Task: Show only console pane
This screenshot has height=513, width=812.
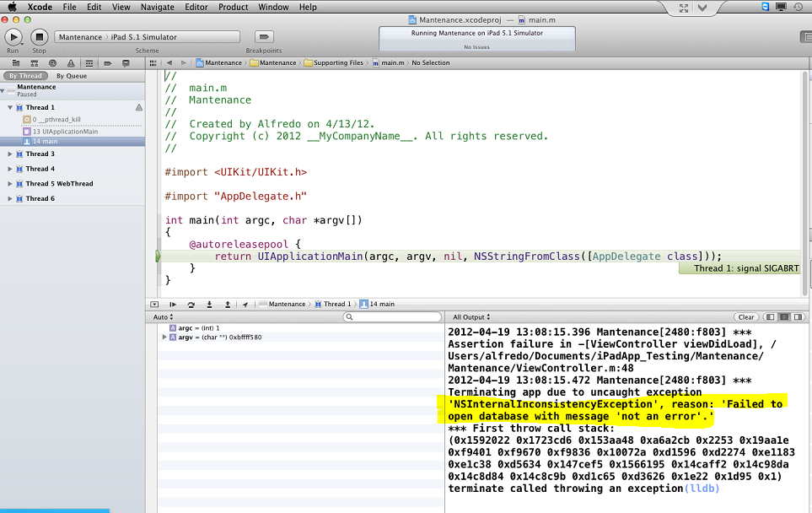Action: tap(798, 317)
